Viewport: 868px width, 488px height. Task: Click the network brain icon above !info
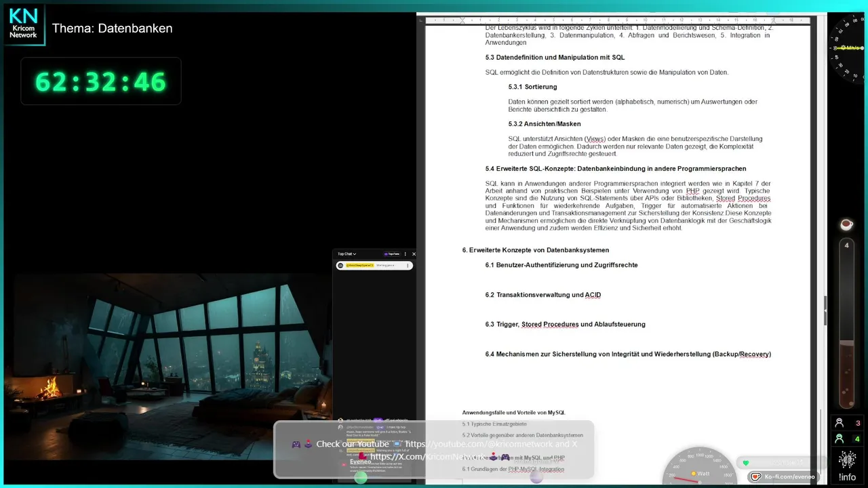point(847,460)
